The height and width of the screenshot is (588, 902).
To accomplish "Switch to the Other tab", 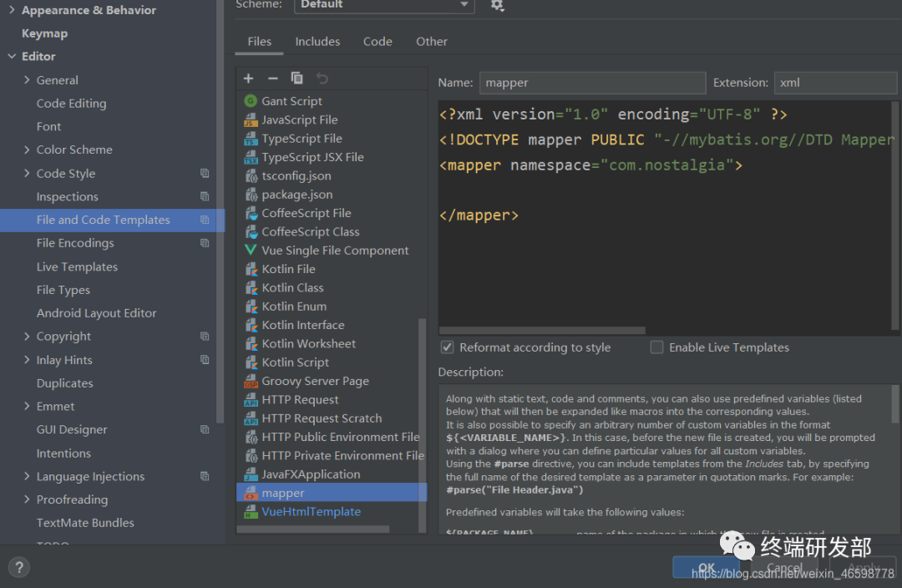I will pyautogui.click(x=432, y=42).
